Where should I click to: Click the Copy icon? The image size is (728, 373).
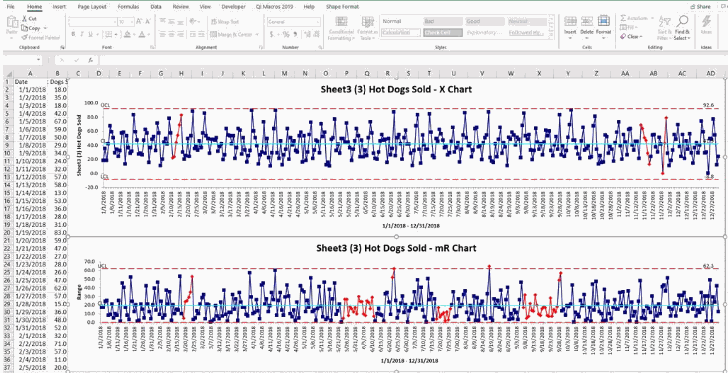point(24,28)
